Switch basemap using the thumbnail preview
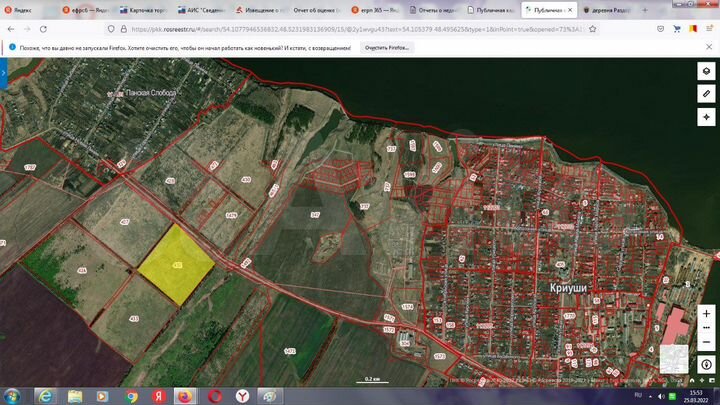This screenshot has height=405, width=720. (x=673, y=358)
